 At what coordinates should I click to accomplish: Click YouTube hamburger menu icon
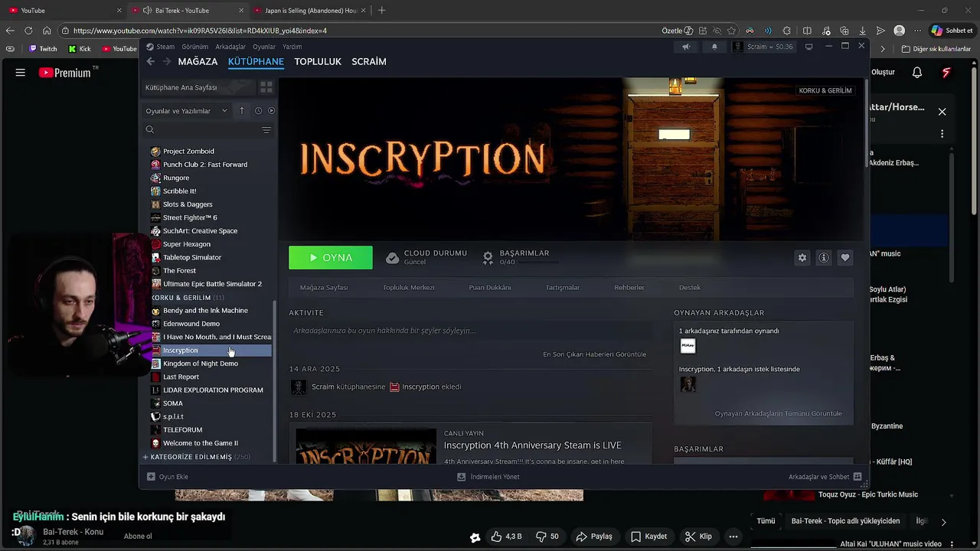tap(21, 73)
